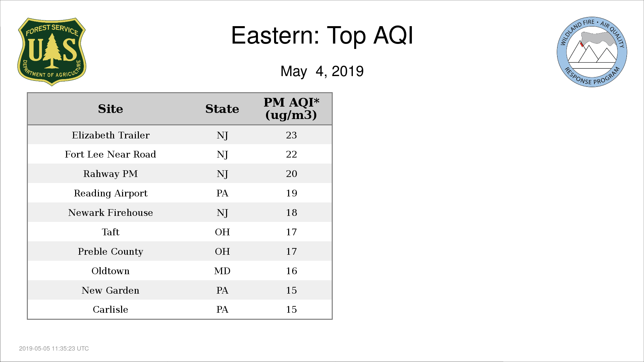Click the PM AQI* (ug/m3) column header

[291, 109]
